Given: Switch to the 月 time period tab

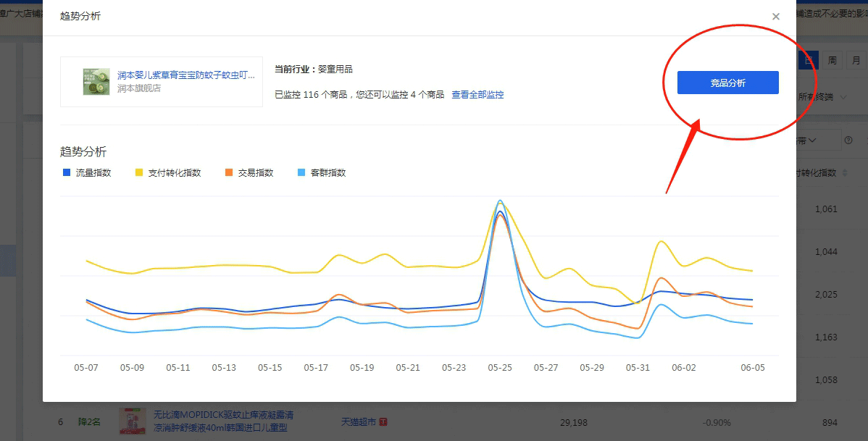Looking at the screenshot, I should click(856, 60).
